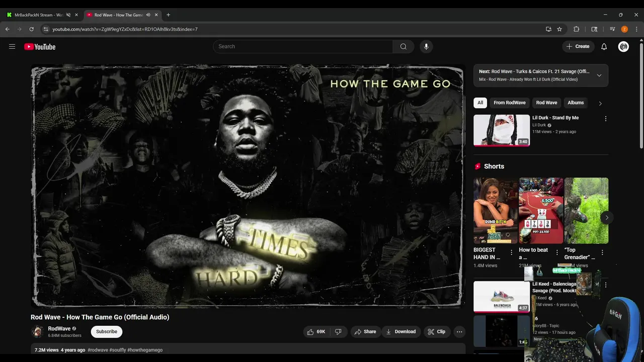Go back in browser
The height and width of the screenshot is (362, 644).
7,29
